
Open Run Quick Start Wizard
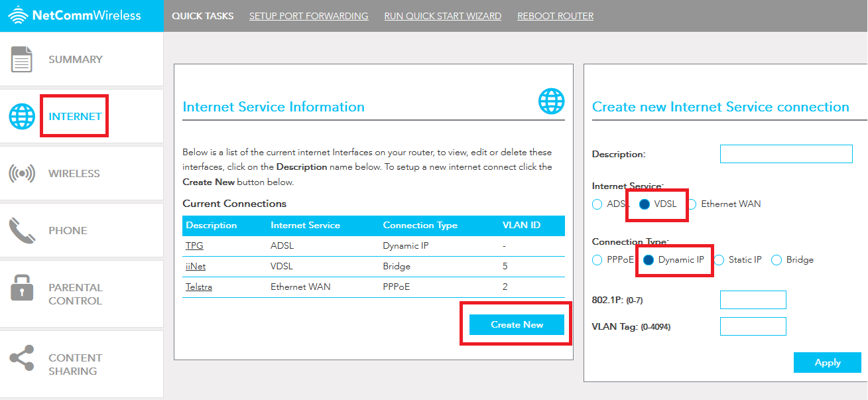(x=442, y=15)
